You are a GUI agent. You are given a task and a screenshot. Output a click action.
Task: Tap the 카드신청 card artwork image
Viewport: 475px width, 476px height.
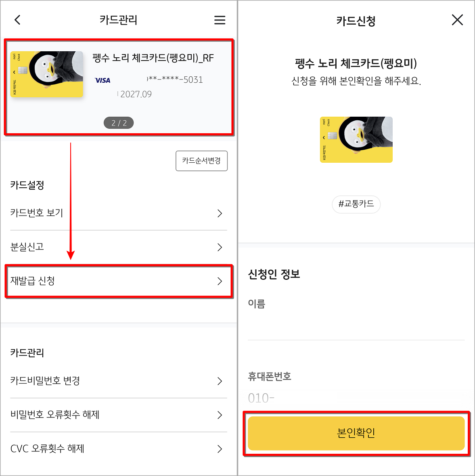356,140
